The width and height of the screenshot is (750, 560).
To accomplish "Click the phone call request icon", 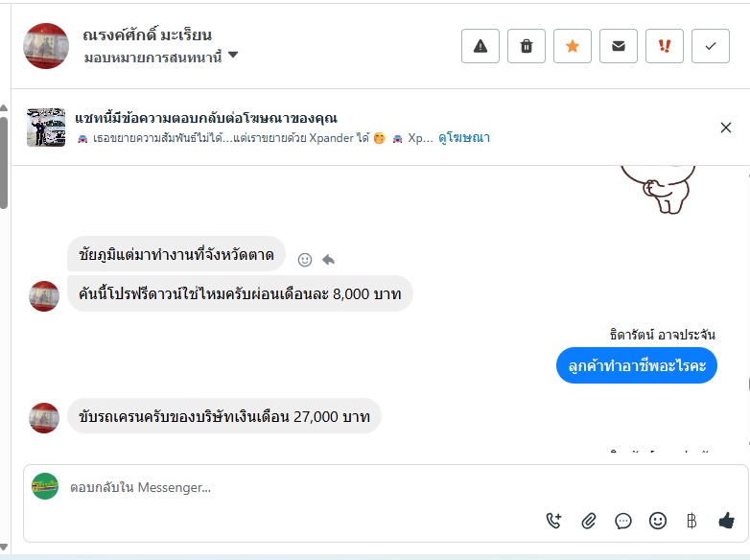I will click(x=553, y=521).
